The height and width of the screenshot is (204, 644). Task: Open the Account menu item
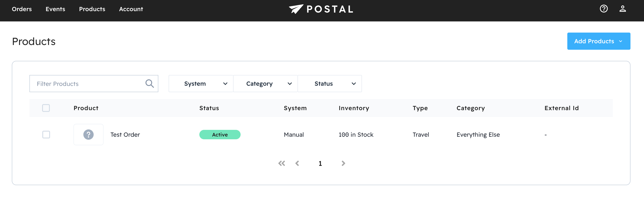pos(131,9)
